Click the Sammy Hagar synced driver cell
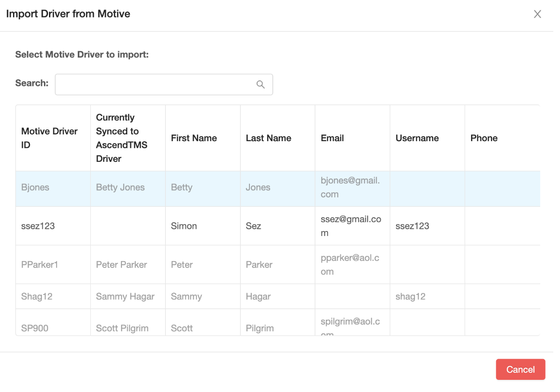 click(128, 297)
